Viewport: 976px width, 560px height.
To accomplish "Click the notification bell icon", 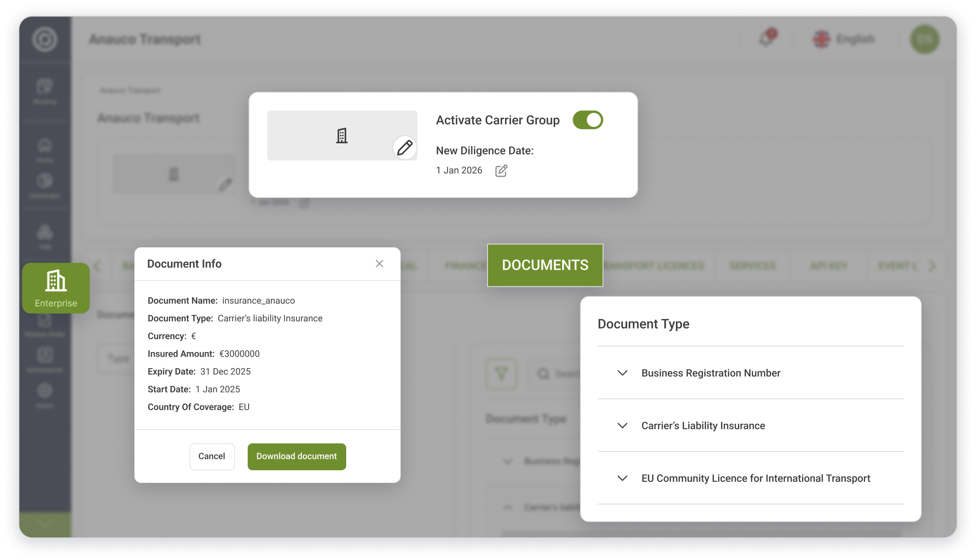I will [x=767, y=39].
